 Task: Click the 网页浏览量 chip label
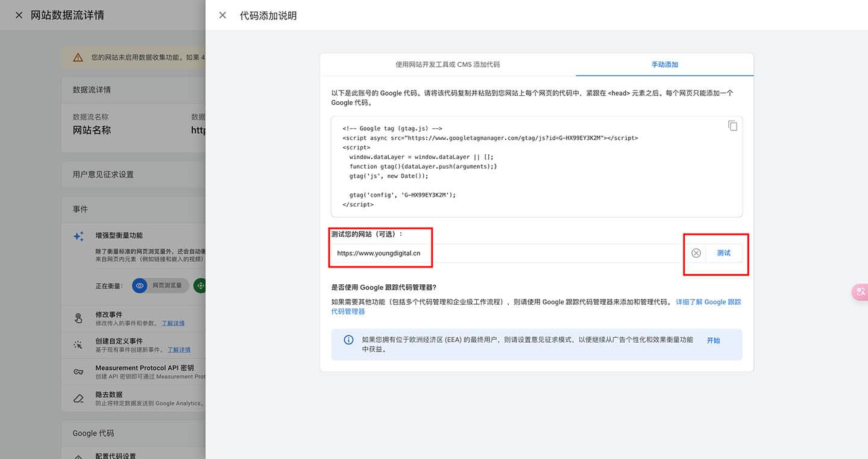coord(167,286)
